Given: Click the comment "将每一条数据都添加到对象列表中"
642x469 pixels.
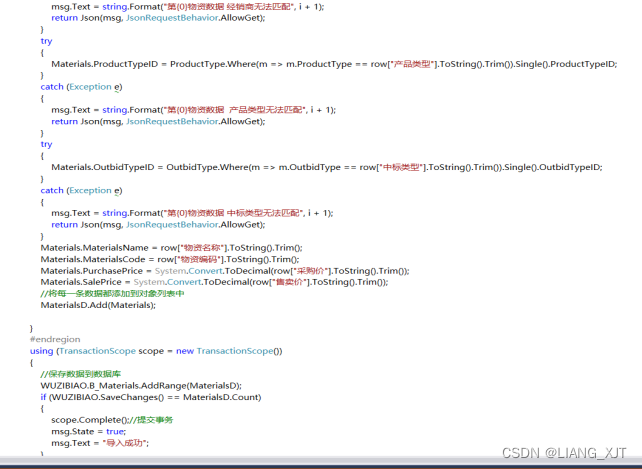Looking at the screenshot, I should (x=113, y=294).
